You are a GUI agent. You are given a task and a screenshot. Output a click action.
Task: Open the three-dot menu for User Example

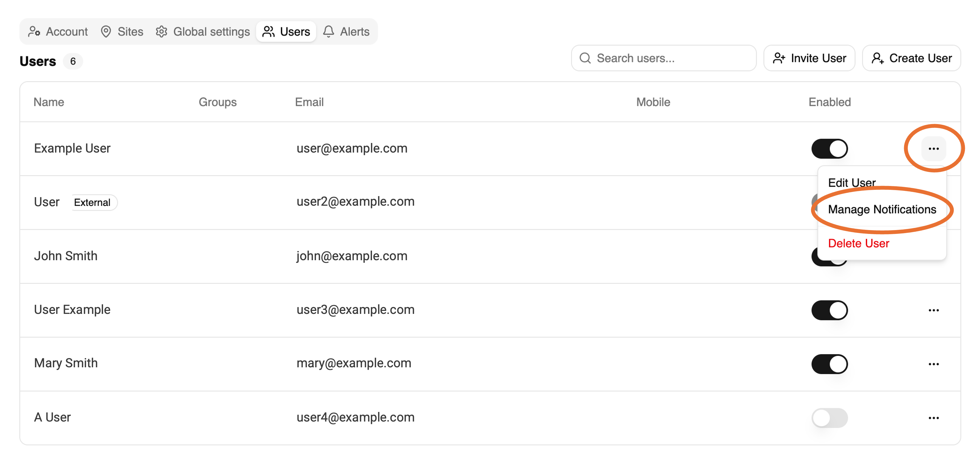pos(934,310)
